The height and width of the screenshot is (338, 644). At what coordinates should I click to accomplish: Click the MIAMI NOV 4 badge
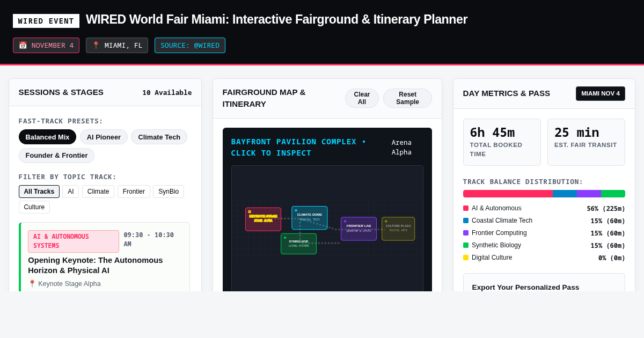pos(601,93)
